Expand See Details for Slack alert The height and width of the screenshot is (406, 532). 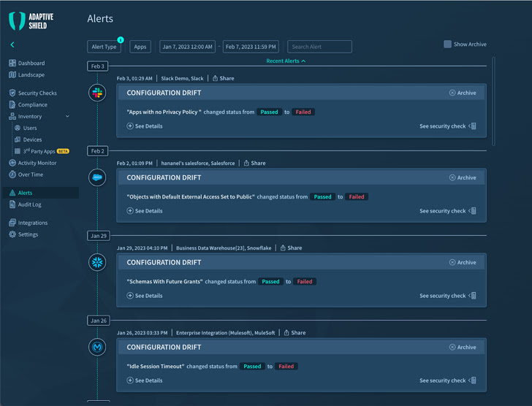click(x=145, y=126)
